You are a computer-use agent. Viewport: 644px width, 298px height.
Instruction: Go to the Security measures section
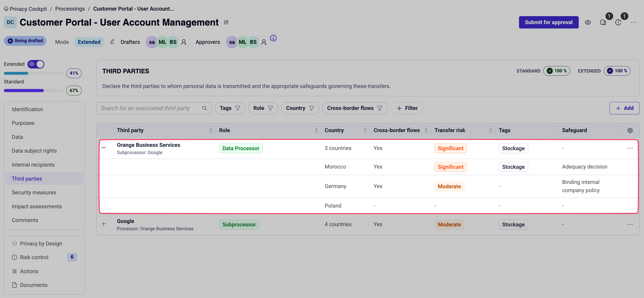34,192
